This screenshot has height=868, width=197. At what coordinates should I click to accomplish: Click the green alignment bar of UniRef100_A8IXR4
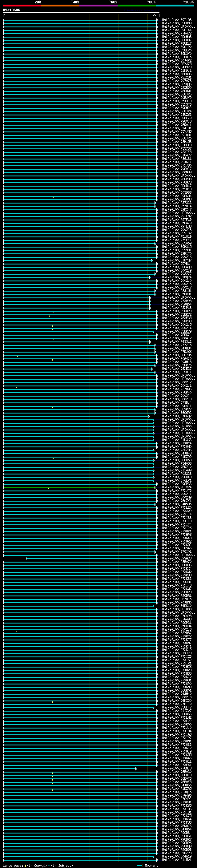click(80, 487)
